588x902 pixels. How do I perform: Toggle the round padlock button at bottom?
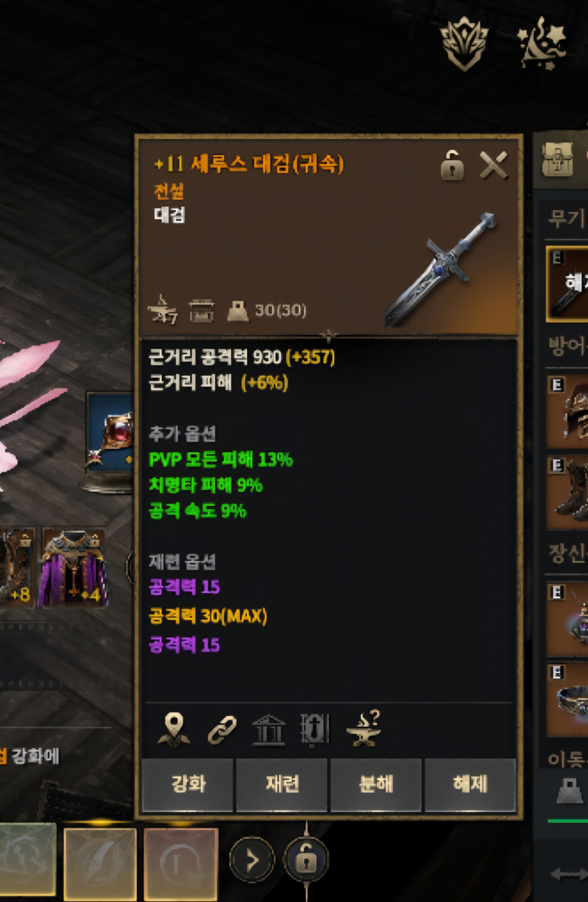[306, 860]
